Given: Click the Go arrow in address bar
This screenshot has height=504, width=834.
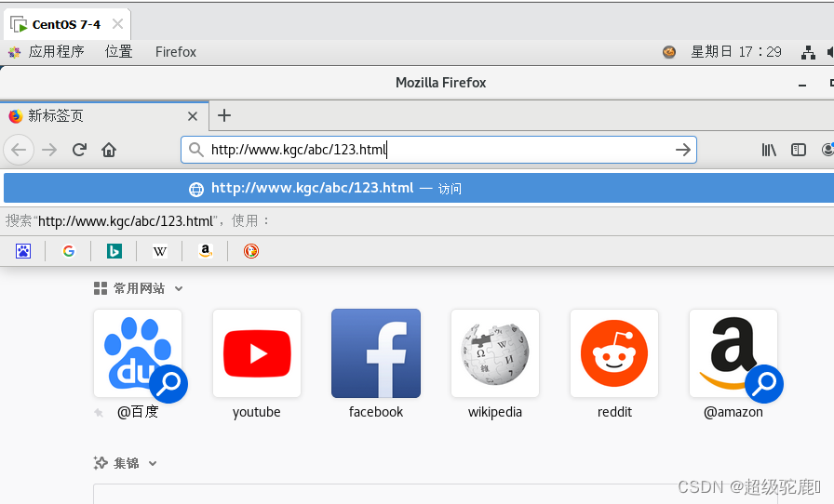Looking at the screenshot, I should pos(683,150).
